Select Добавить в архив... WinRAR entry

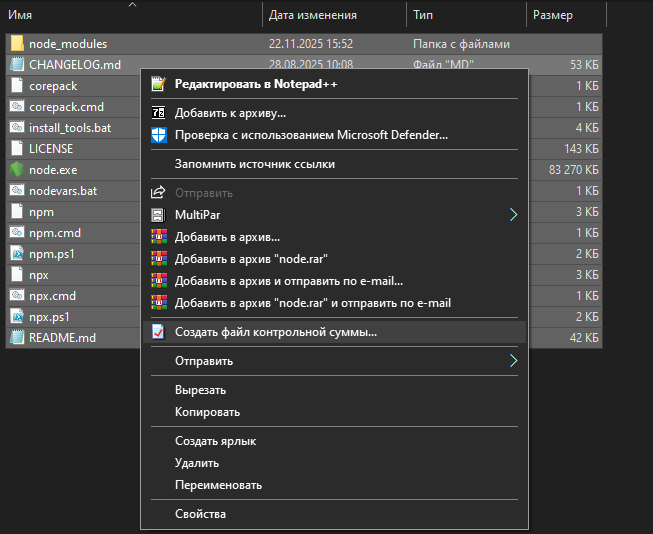pyautogui.click(x=334, y=237)
